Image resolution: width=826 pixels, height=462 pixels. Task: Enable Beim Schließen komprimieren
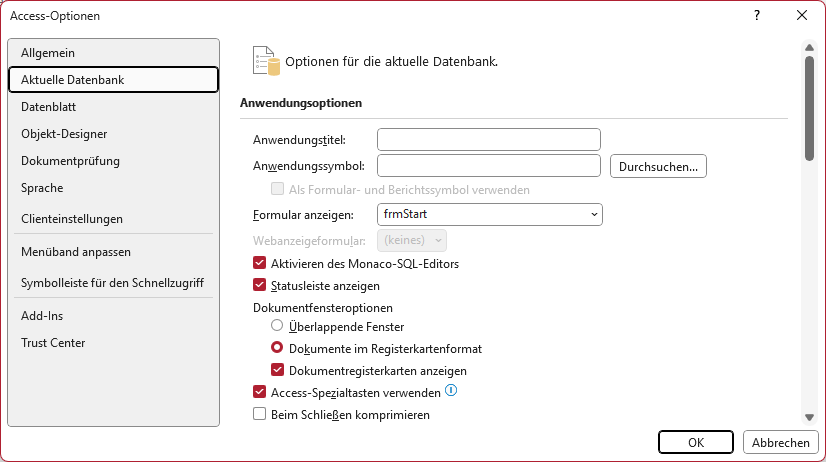point(259,414)
